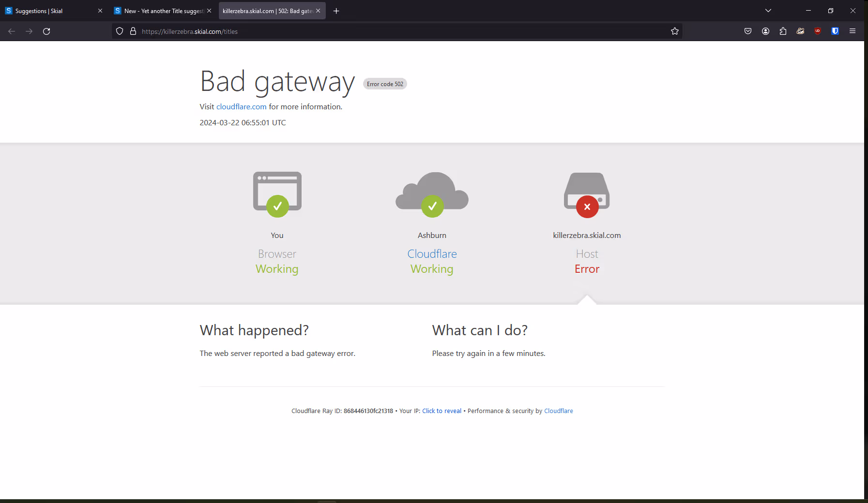Image resolution: width=868 pixels, height=503 pixels.
Task: Click the Error code 502 badge
Action: point(385,84)
